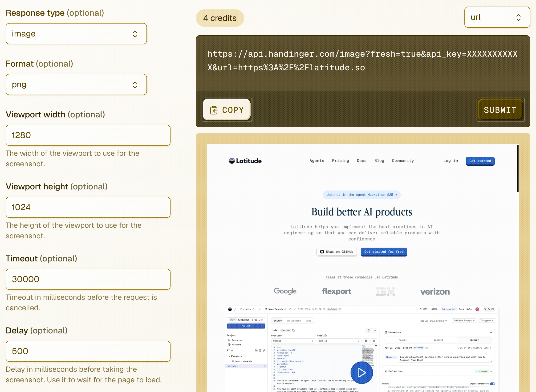Select the deep_research file in the tree

coord(242,361)
